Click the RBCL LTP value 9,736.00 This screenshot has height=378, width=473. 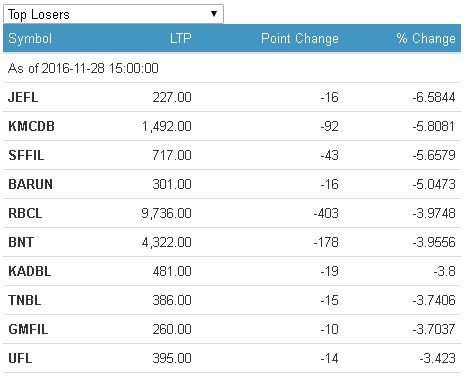tap(166, 213)
